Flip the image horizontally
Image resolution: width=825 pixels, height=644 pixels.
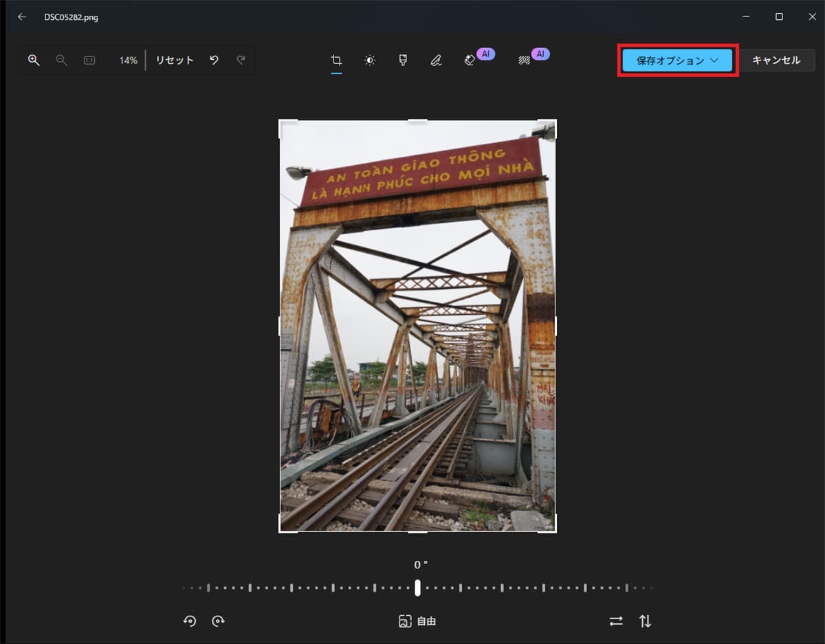(x=615, y=621)
